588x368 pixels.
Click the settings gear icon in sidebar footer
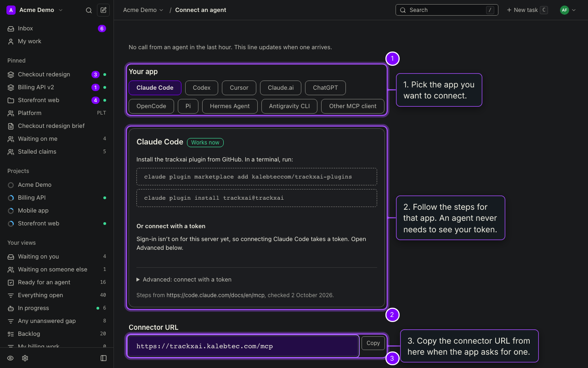point(25,358)
